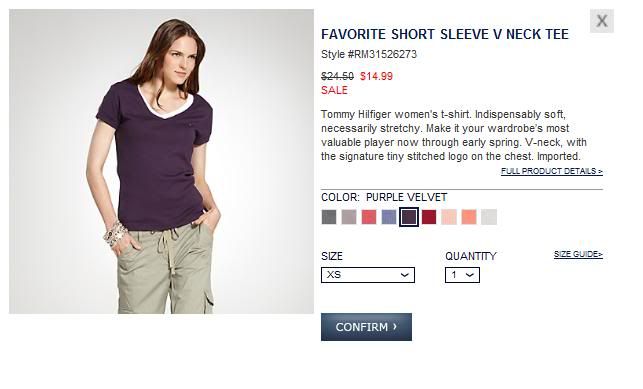Choose the deep crimson red swatch
This screenshot has width=643, height=389.
click(429, 217)
